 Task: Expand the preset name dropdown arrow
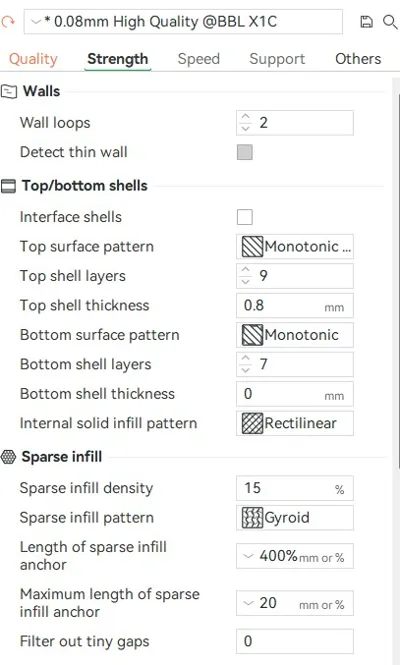[36, 22]
